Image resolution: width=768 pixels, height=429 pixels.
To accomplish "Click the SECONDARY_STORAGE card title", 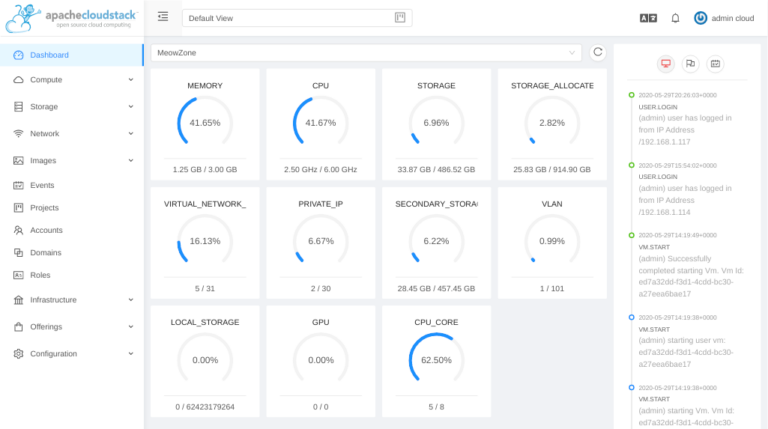I will point(436,204).
